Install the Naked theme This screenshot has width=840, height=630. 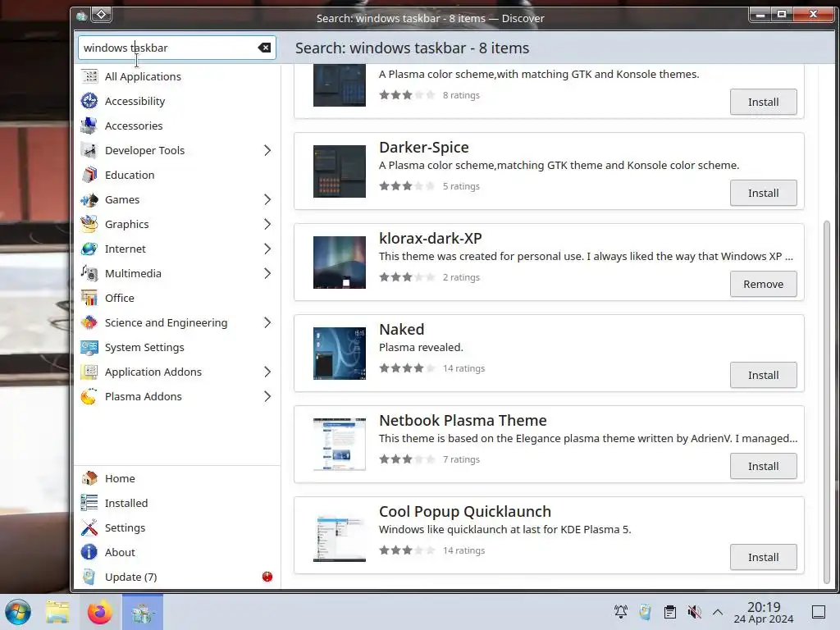(763, 375)
